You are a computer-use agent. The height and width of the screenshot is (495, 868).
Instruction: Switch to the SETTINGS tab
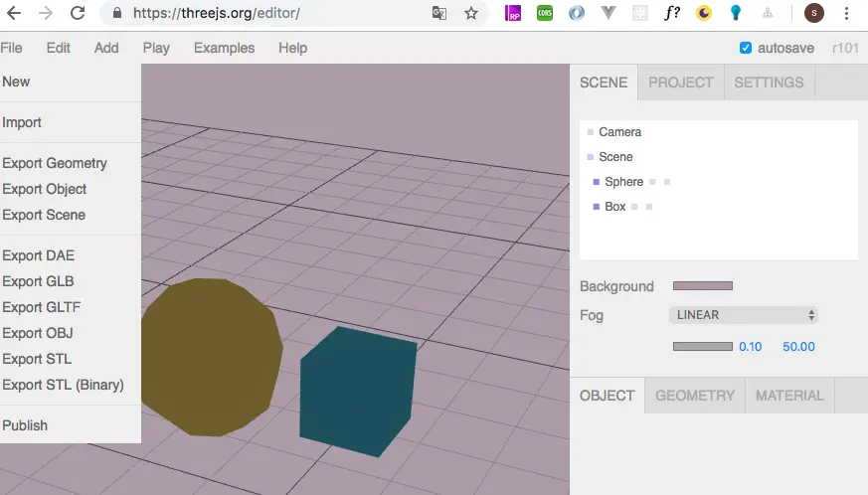point(769,82)
